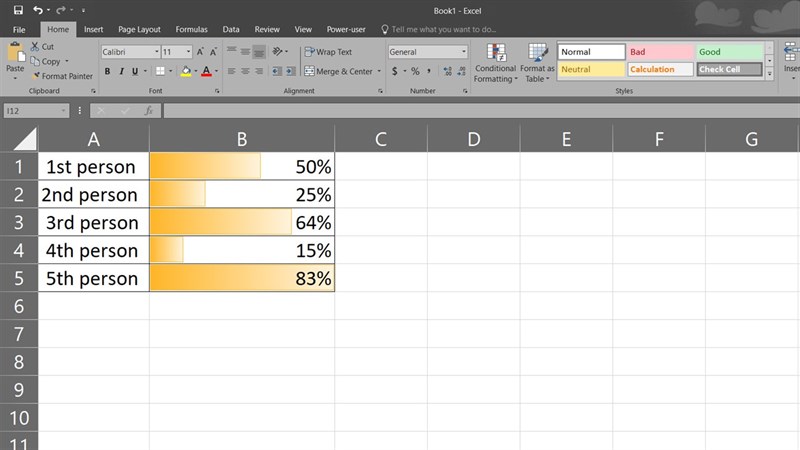Toggle bottom vertical alignment
The image size is (800, 450).
click(x=259, y=51)
